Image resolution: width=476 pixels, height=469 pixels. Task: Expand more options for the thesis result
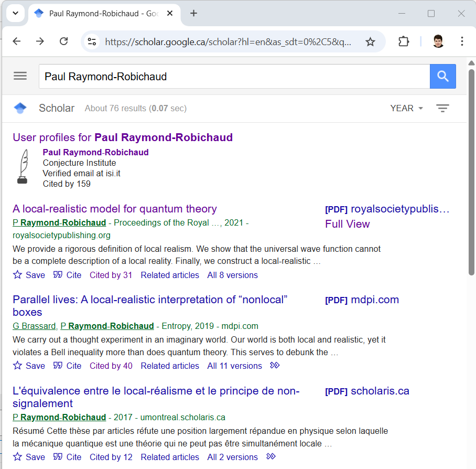point(271,456)
